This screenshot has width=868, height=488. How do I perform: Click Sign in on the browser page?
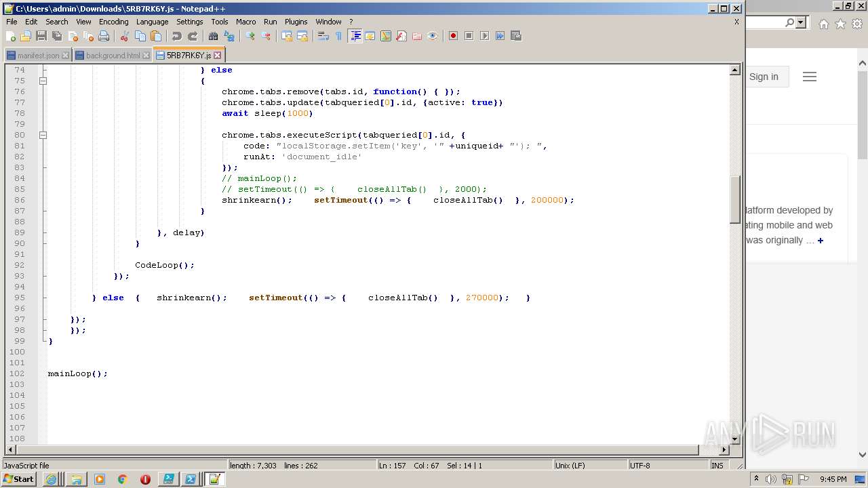764,77
